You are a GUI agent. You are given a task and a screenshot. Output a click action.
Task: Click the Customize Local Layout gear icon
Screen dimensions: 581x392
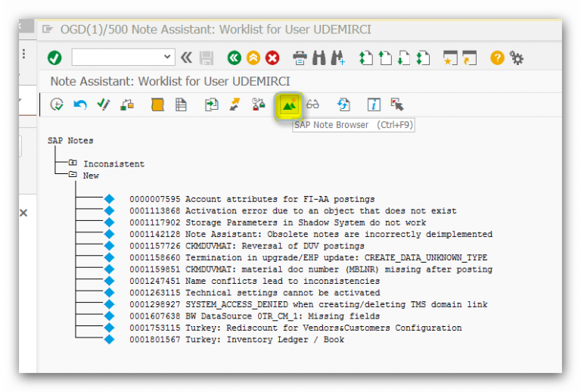pyautogui.click(x=517, y=58)
